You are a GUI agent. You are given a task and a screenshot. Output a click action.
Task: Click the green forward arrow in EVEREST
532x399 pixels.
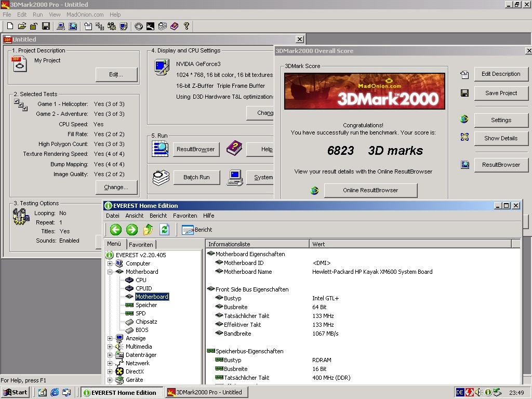[132, 230]
